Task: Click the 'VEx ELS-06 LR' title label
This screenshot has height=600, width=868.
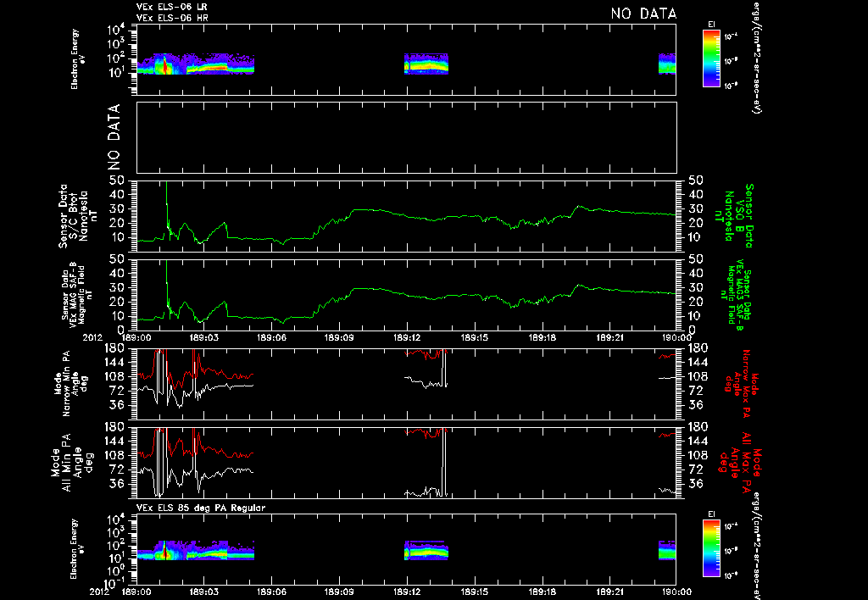Action: coord(171,7)
